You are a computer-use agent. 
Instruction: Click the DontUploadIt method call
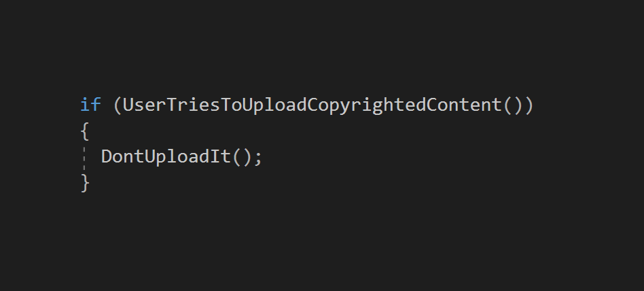(x=166, y=157)
